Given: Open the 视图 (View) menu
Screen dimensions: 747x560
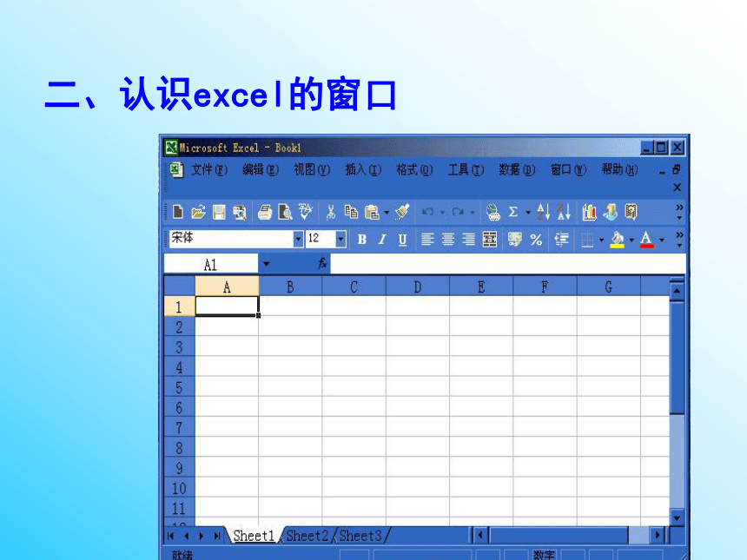Looking at the screenshot, I should [x=312, y=169].
